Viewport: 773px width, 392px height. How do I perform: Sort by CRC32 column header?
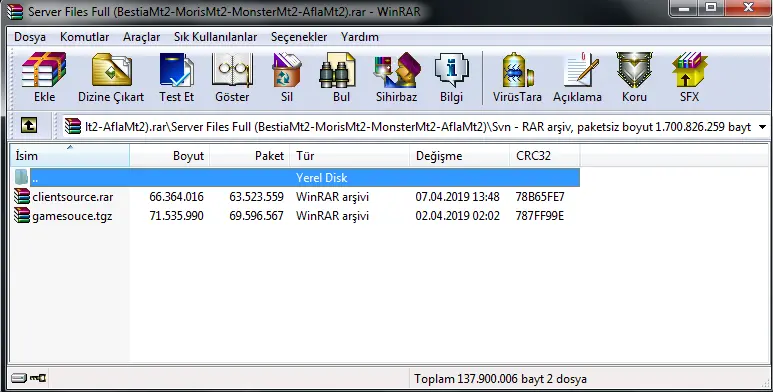click(x=545, y=156)
